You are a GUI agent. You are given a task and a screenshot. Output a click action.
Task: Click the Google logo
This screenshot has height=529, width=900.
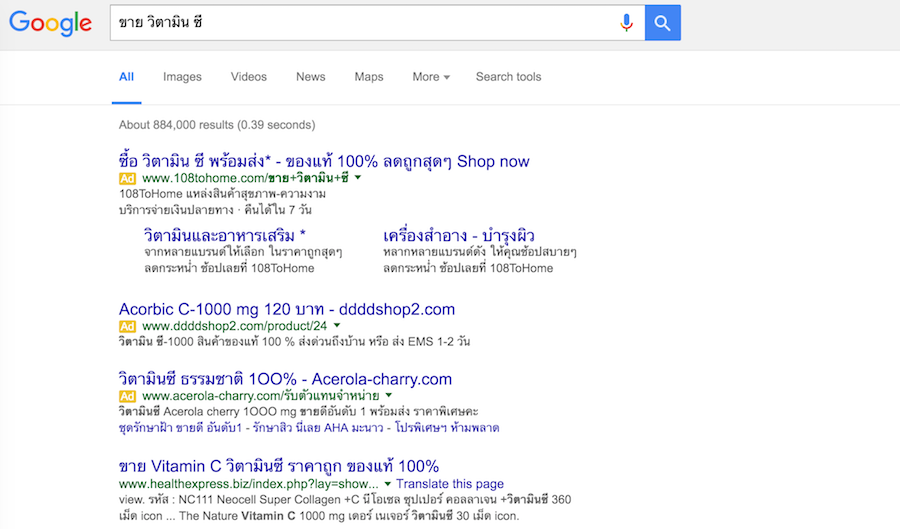50,24
